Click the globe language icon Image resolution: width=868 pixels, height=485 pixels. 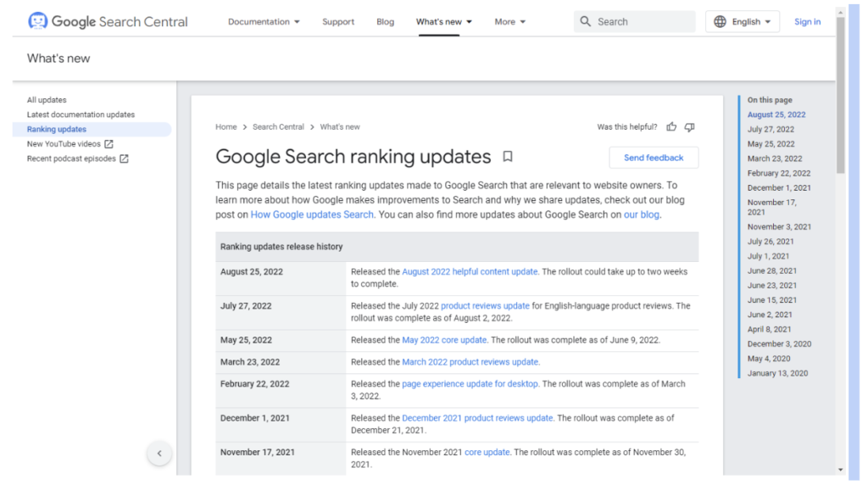point(720,21)
